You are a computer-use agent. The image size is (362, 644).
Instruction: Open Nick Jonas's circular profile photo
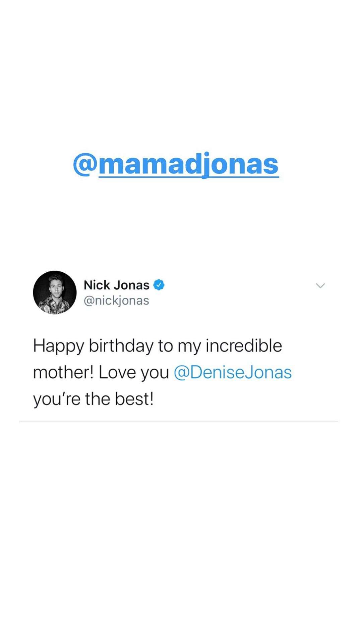tap(55, 292)
